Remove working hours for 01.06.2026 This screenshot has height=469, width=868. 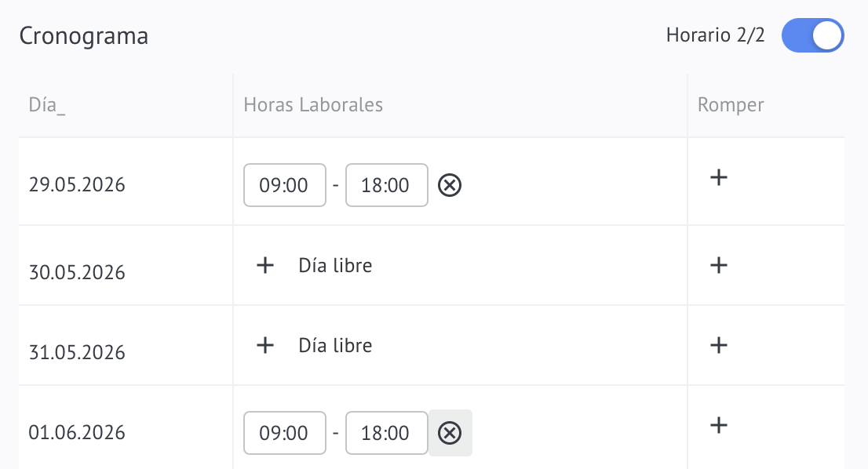pyautogui.click(x=450, y=433)
